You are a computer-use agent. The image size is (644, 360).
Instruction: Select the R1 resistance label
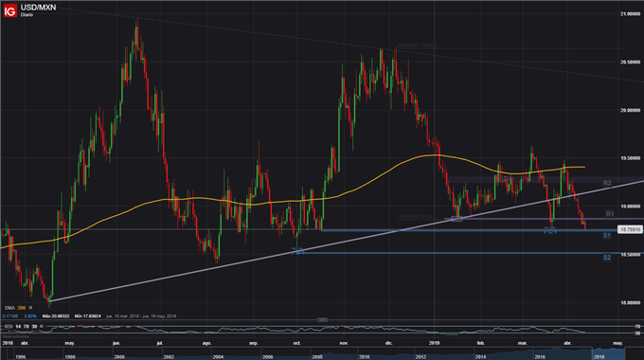[610, 214]
